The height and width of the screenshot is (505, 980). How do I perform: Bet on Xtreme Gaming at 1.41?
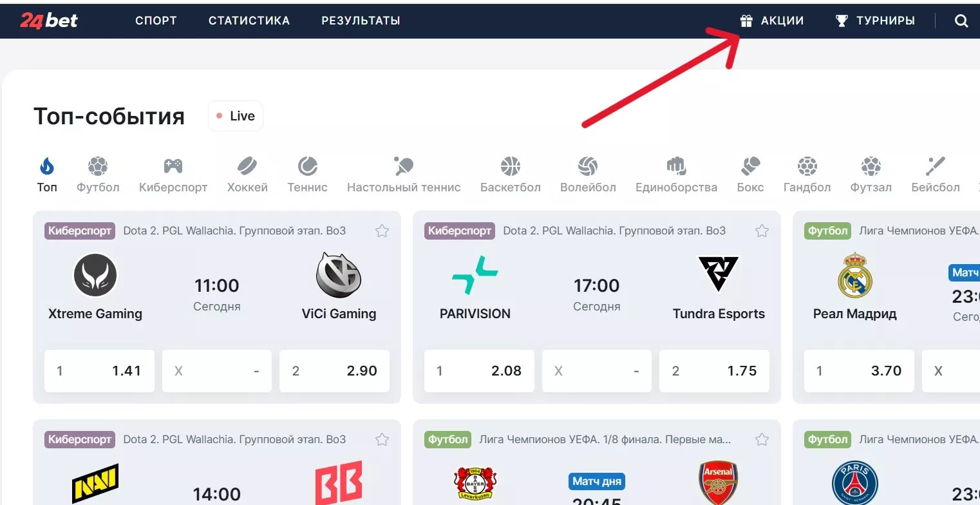tap(99, 371)
